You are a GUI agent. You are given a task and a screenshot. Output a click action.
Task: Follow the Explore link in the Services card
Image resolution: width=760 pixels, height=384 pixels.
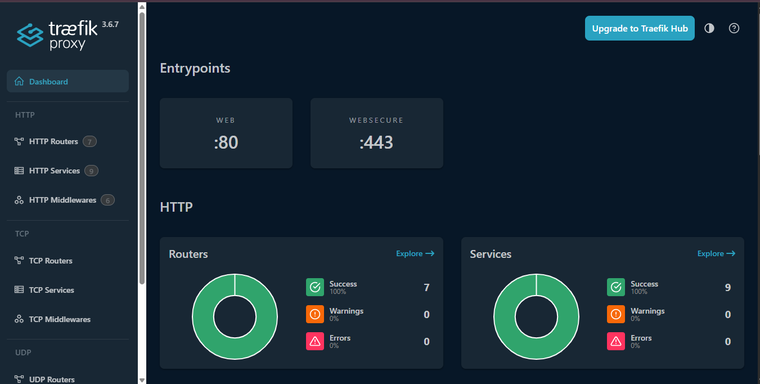(716, 254)
